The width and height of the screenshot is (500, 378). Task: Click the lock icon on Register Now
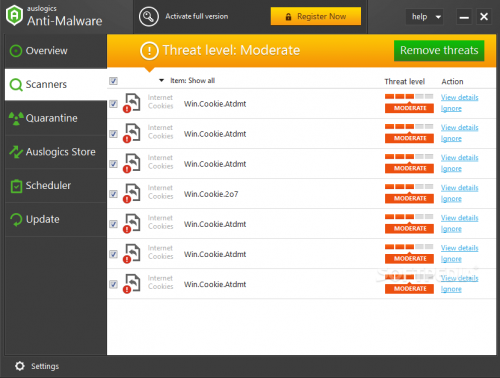pyautogui.click(x=288, y=17)
